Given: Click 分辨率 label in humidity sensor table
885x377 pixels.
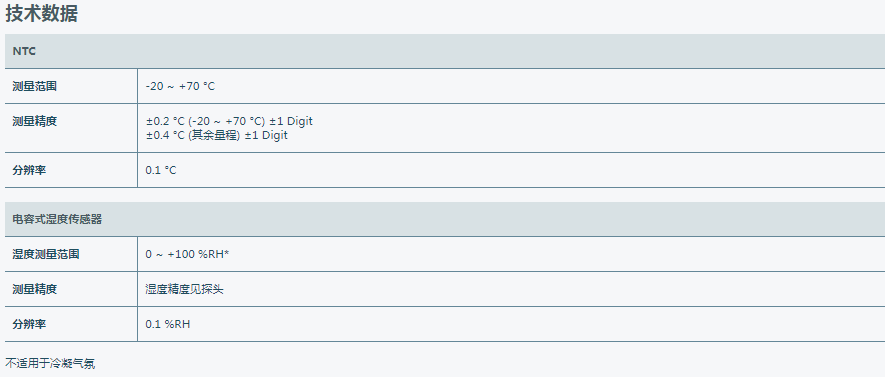Looking at the screenshot, I should coord(29,324).
